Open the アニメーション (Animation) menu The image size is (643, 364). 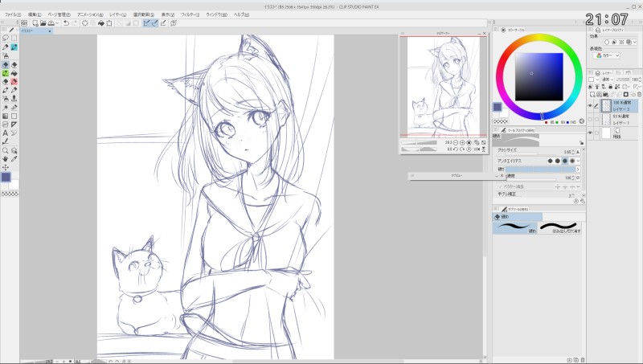coord(90,14)
